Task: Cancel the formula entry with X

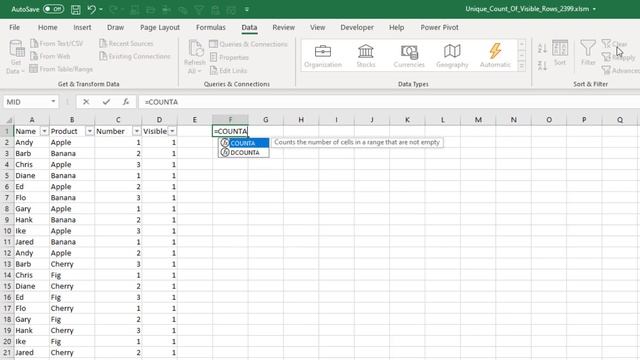Action: pos(86,102)
